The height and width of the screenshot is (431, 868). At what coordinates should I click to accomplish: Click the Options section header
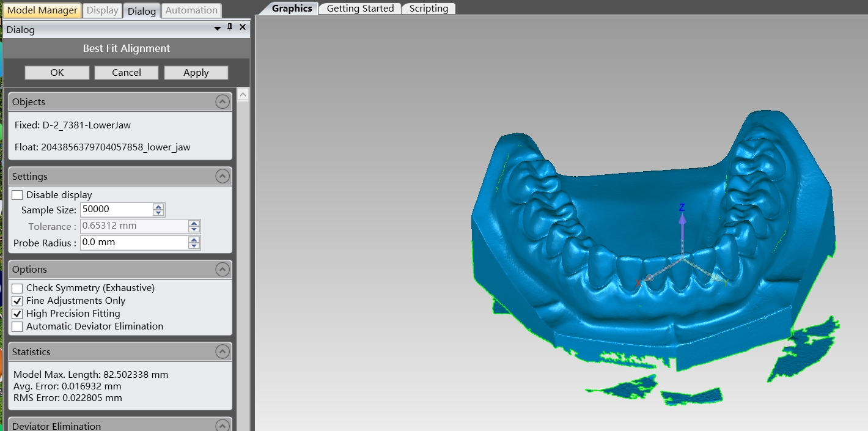120,270
